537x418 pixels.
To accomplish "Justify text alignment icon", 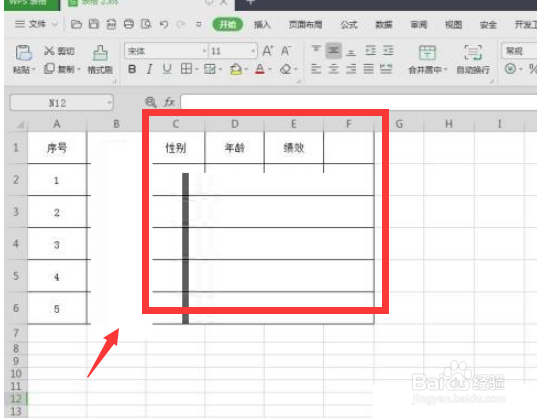I will [x=369, y=69].
